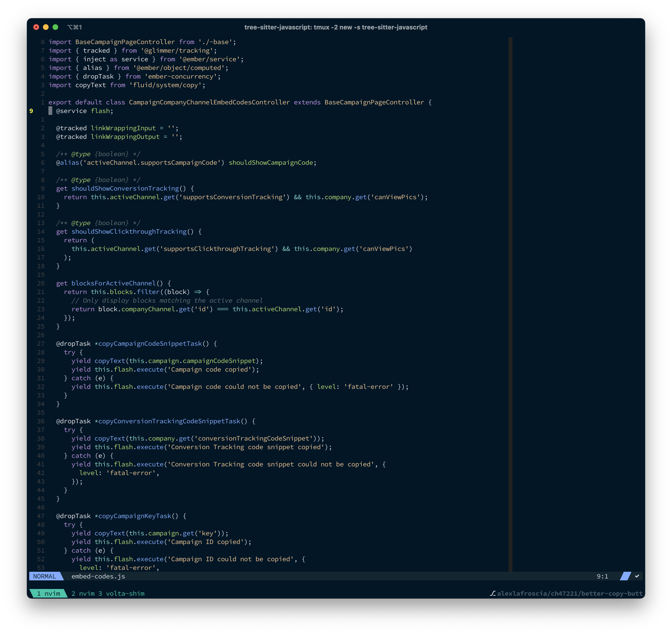672x634 pixels.
Task: Click the shouldShowConversionTracking getter name
Action: [125, 189]
